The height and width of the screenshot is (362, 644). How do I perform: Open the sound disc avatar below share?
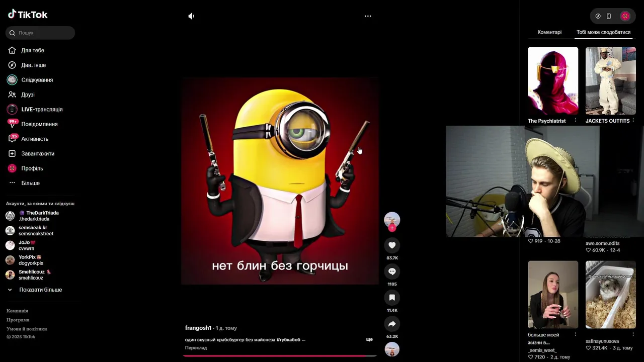[x=392, y=349]
